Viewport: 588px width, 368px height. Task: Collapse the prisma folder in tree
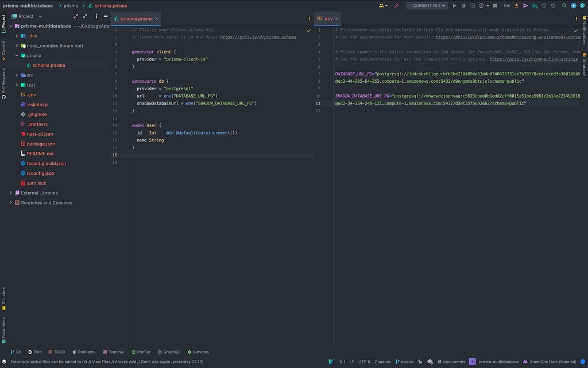click(x=17, y=56)
